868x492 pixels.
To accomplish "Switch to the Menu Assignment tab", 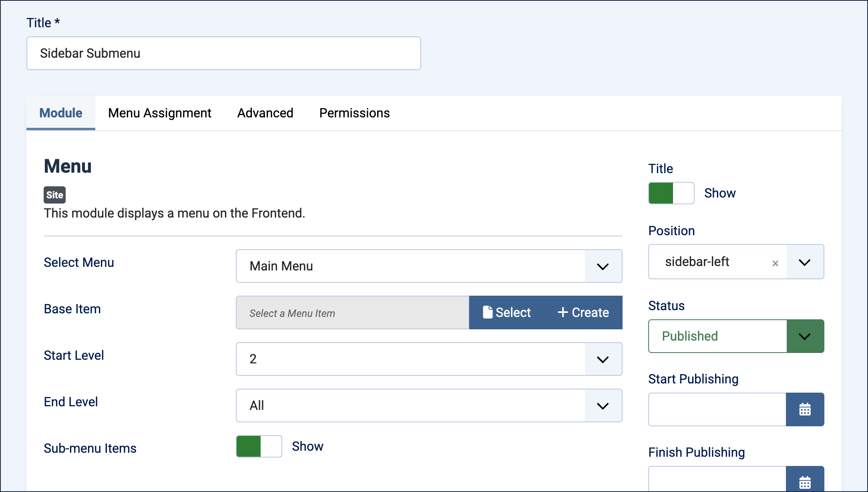I will (160, 113).
